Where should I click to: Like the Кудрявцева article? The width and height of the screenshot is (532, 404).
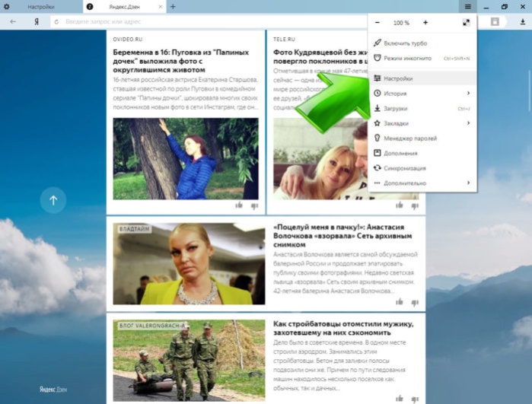[x=400, y=205]
